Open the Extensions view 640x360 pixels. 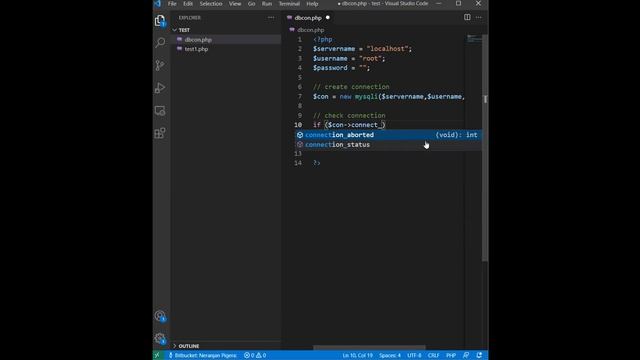[x=160, y=133]
